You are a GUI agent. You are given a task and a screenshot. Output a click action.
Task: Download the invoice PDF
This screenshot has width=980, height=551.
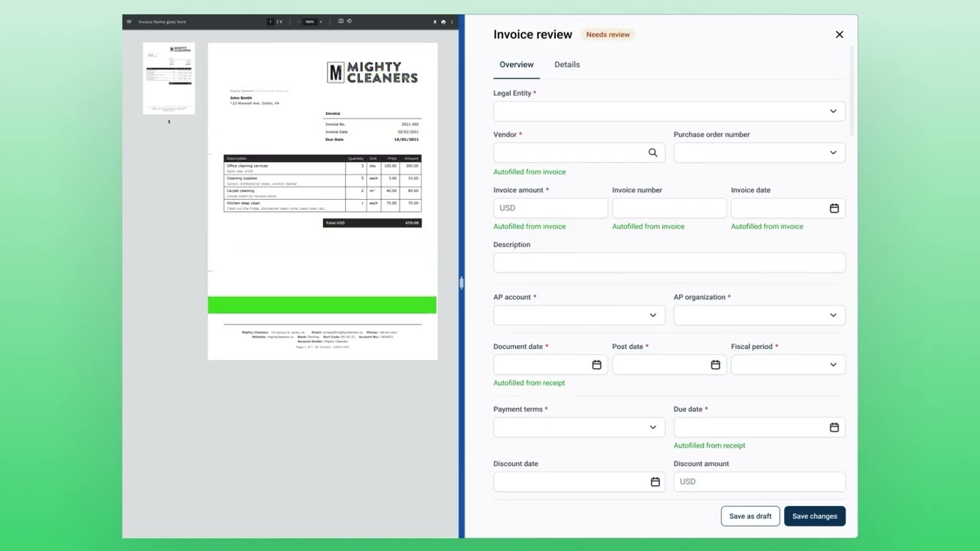pos(435,21)
